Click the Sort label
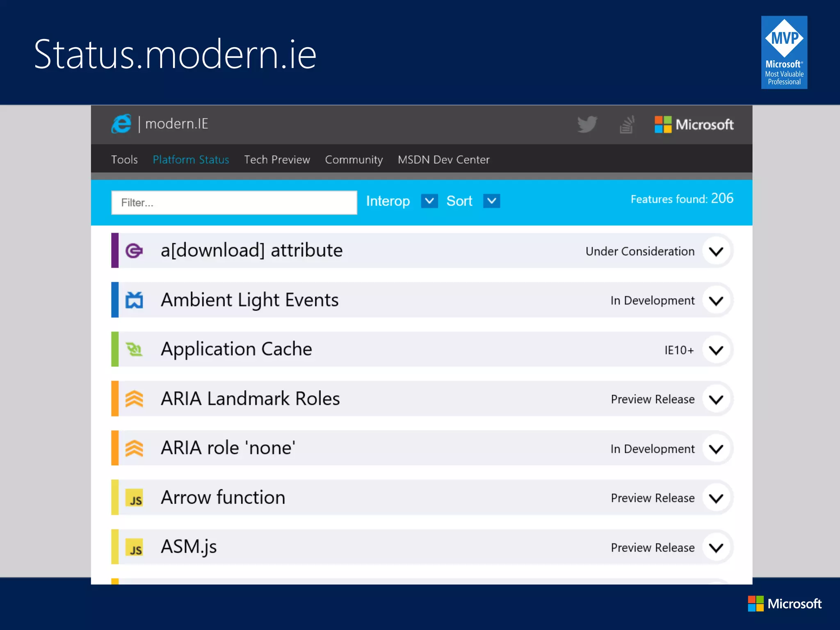This screenshot has width=840, height=630. (459, 201)
